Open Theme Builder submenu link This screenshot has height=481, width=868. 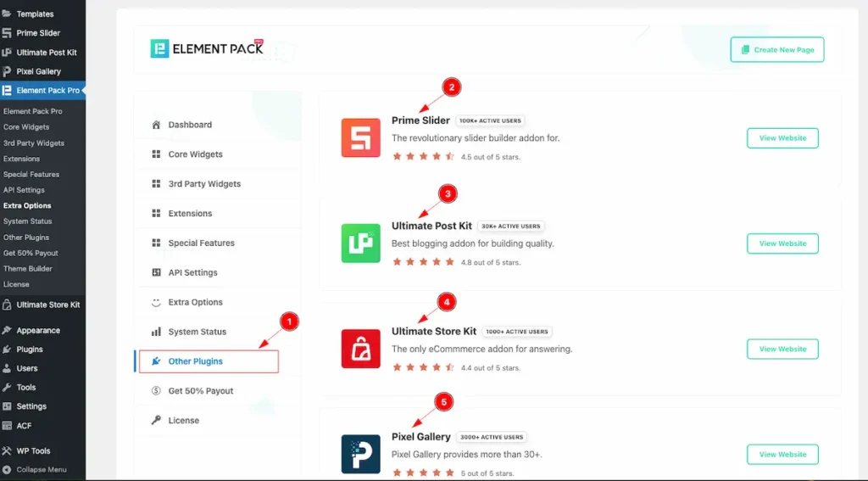coord(28,269)
